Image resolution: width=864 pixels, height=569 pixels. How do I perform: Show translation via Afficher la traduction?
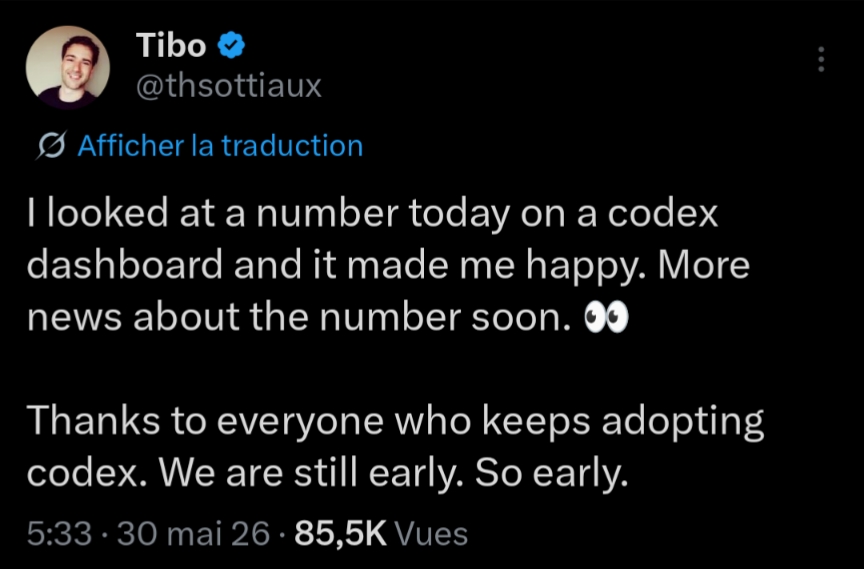tap(220, 146)
